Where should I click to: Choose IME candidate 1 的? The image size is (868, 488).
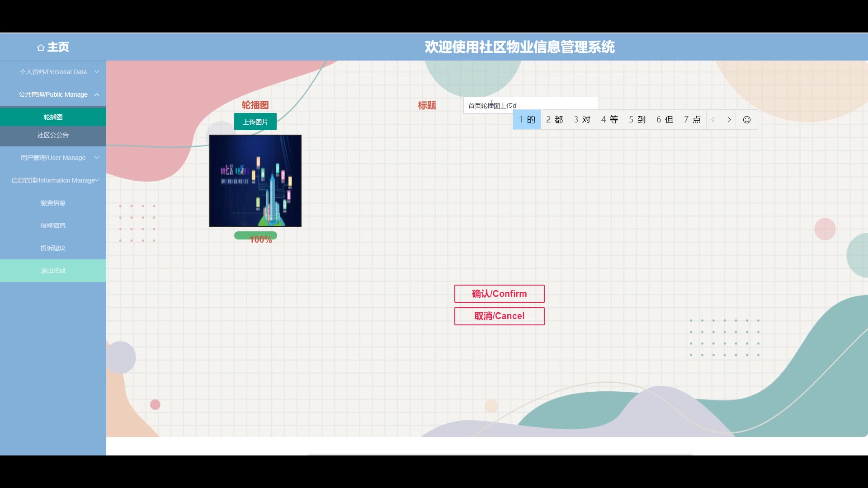[527, 120]
